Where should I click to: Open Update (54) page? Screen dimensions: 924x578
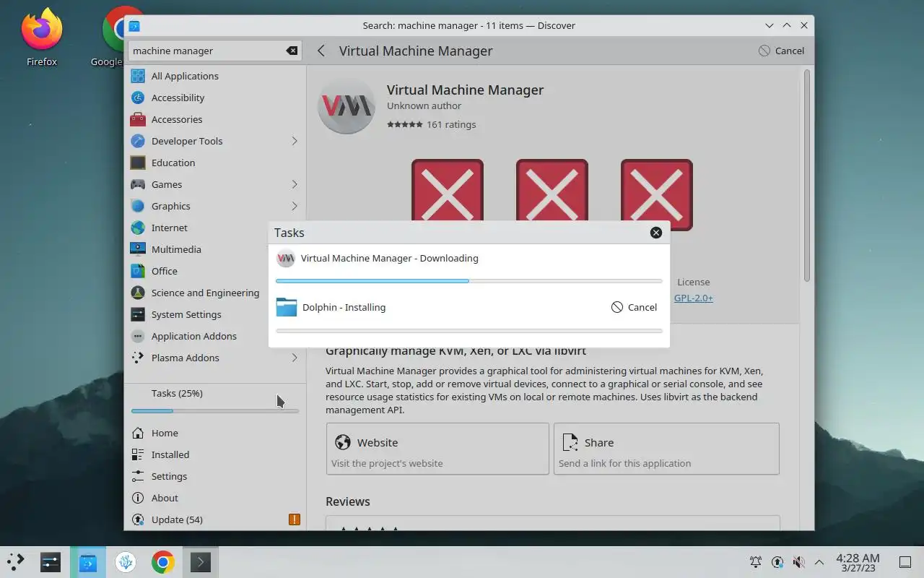pyautogui.click(x=215, y=519)
